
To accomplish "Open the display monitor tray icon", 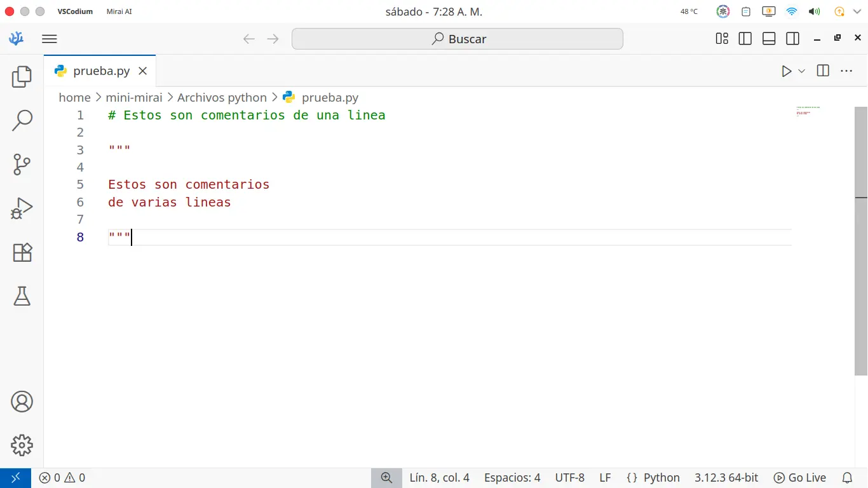I will coord(769,11).
